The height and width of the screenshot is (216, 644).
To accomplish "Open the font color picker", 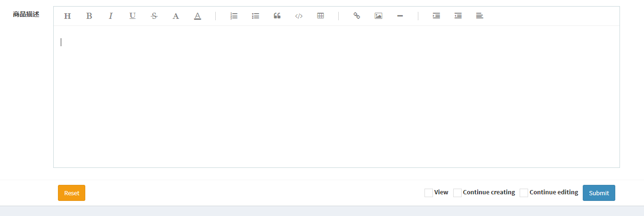I will (x=176, y=16).
